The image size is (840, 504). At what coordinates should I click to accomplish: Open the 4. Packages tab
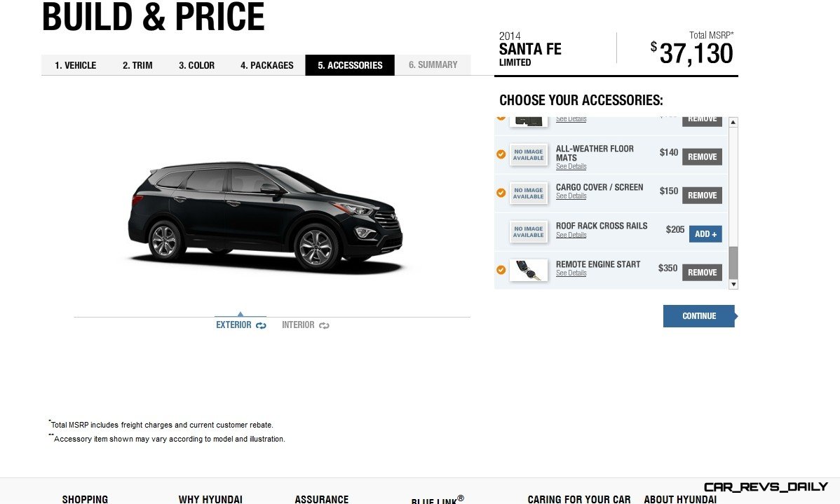[x=266, y=65]
